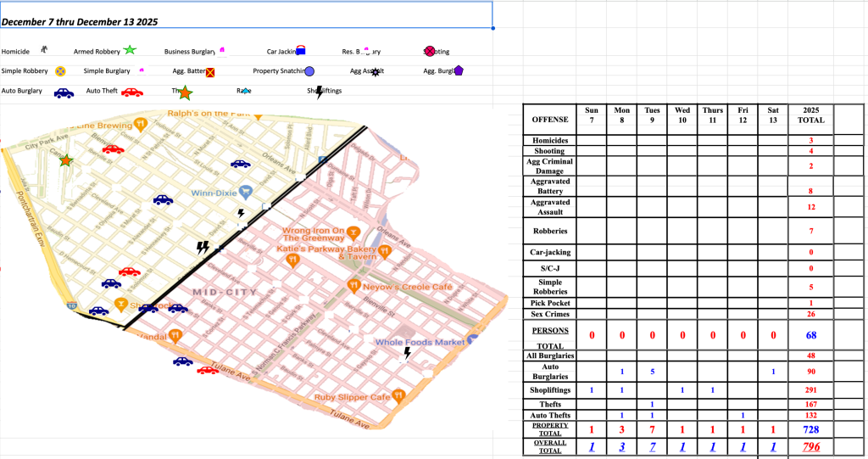
Task: Select the red Auto Theft car legend icon
Action: click(x=131, y=92)
